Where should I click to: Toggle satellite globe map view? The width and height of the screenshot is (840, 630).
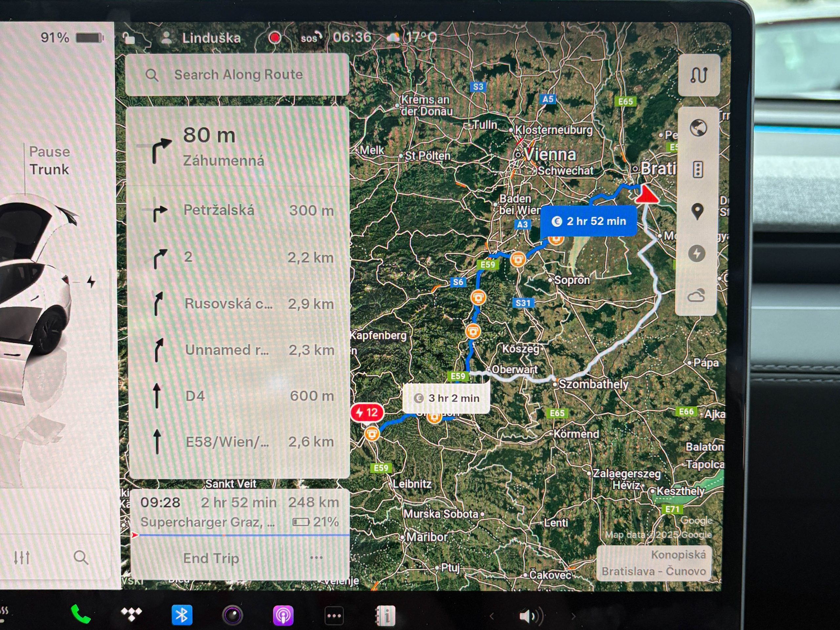click(x=698, y=128)
